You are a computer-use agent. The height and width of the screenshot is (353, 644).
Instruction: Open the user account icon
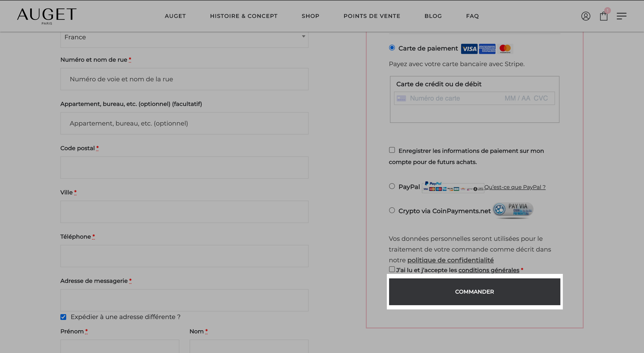[585, 16]
